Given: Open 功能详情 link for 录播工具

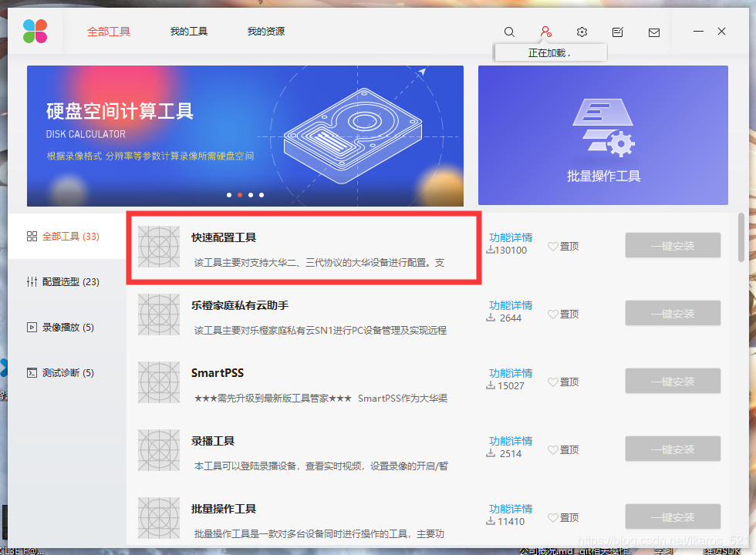Looking at the screenshot, I should [511, 441].
